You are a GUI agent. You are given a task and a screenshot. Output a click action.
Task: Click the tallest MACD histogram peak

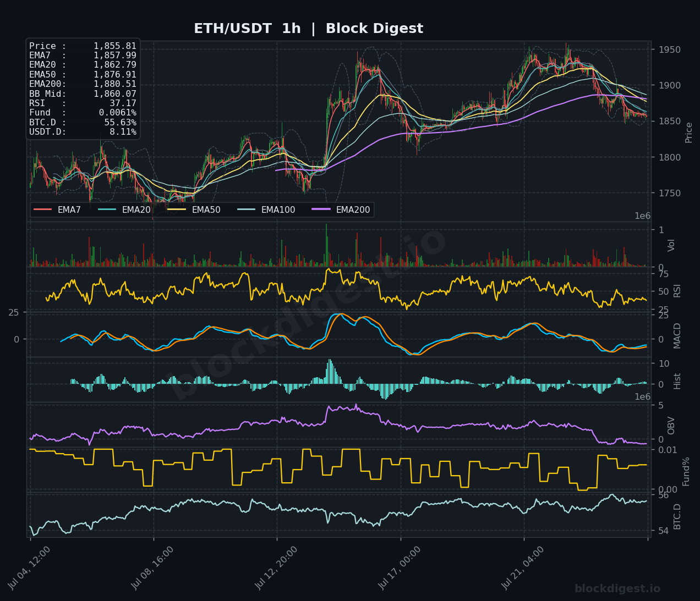[x=330, y=372]
